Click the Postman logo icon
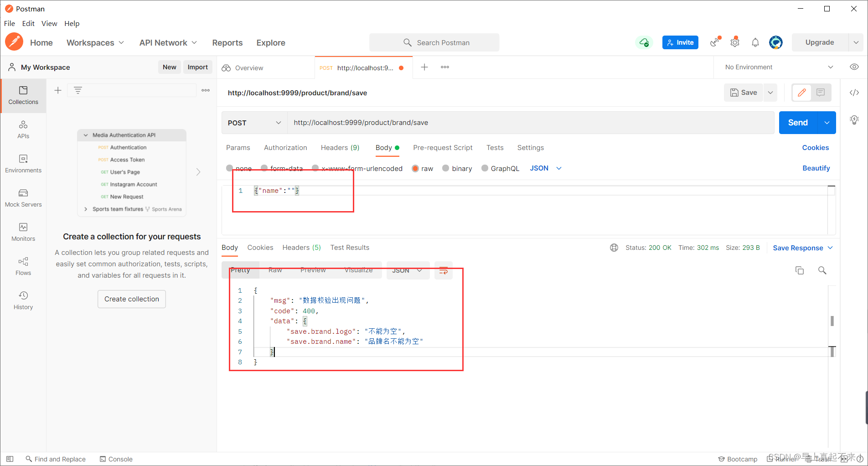The image size is (868, 466). click(x=14, y=42)
